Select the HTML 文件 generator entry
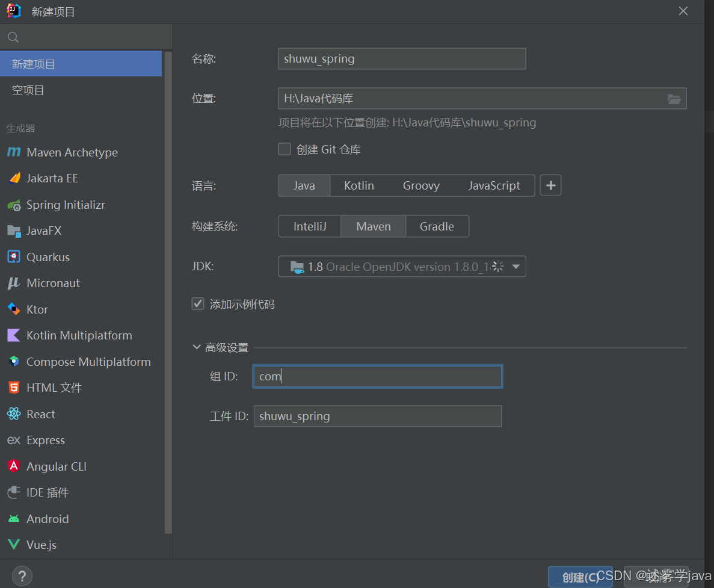This screenshot has height=588, width=714. (x=81, y=388)
